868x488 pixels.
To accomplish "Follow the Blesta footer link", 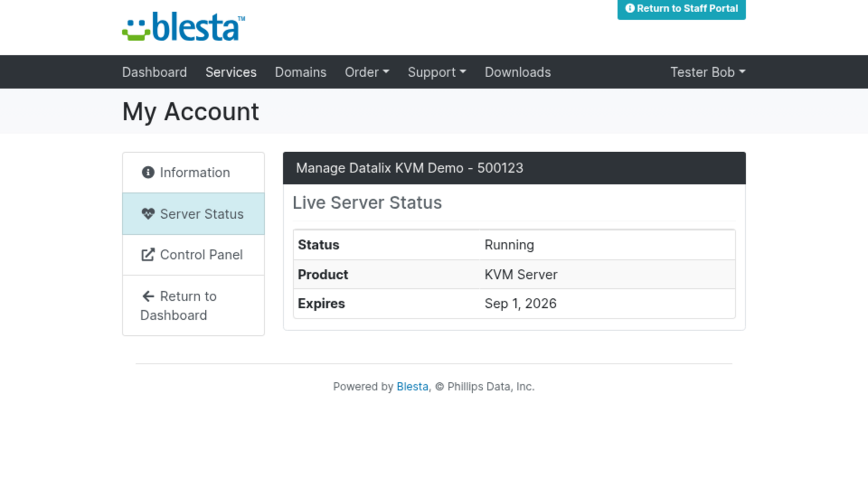I will (412, 387).
